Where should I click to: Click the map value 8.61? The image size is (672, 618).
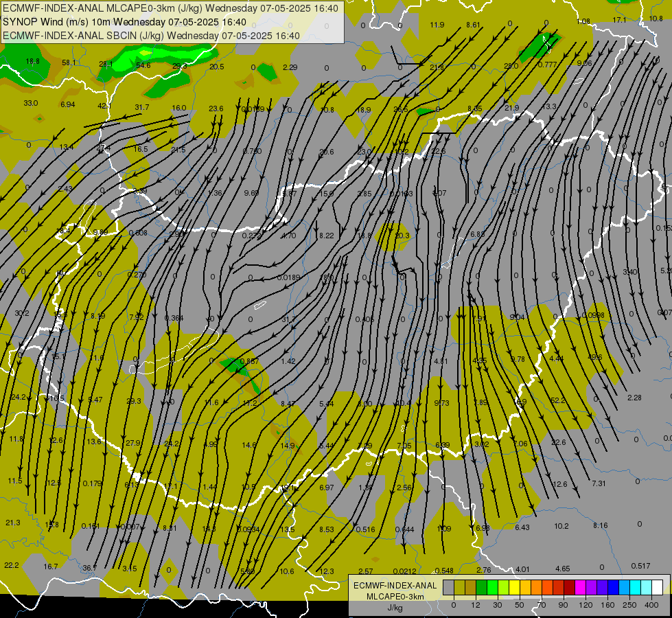[x=473, y=25]
